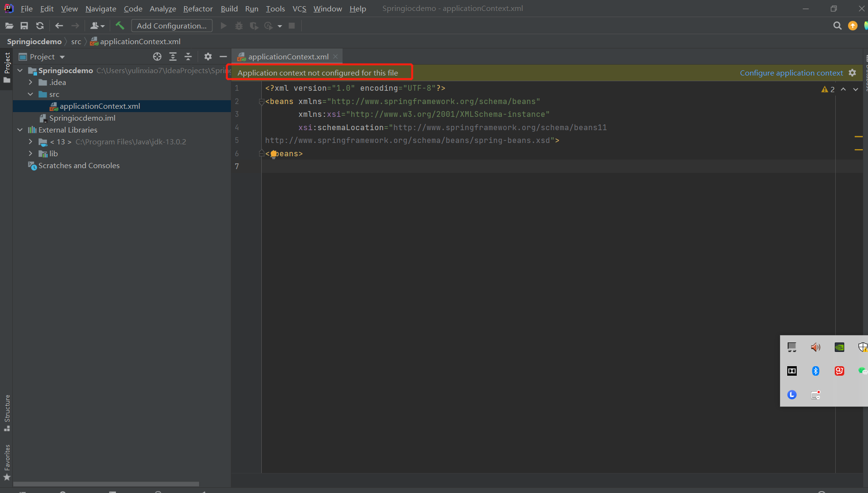Click the Select Opened File target icon

pyautogui.click(x=157, y=57)
